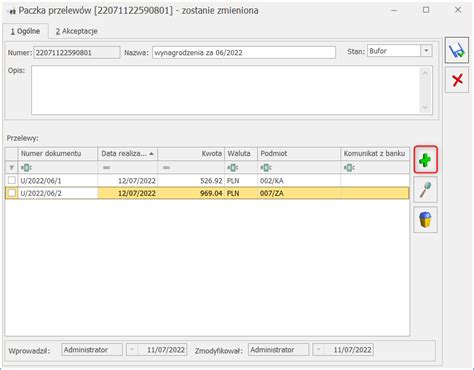The width and height of the screenshot is (474, 370).
Task: Sort by Komunikat z banku column header
Action: click(x=375, y=153)
